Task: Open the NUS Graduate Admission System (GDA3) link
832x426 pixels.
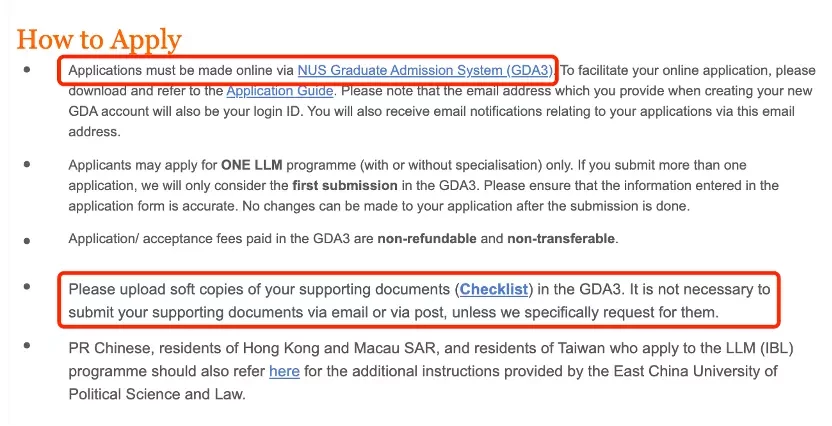Action: [425, 71]
